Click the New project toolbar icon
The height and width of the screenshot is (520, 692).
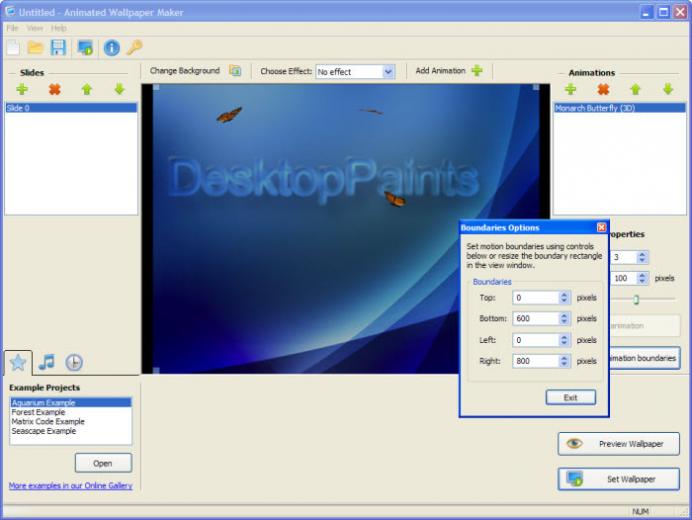(12, 47)
